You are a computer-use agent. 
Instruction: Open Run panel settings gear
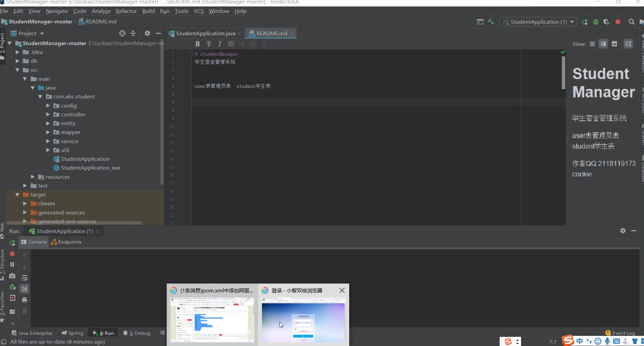click(623, 231)
